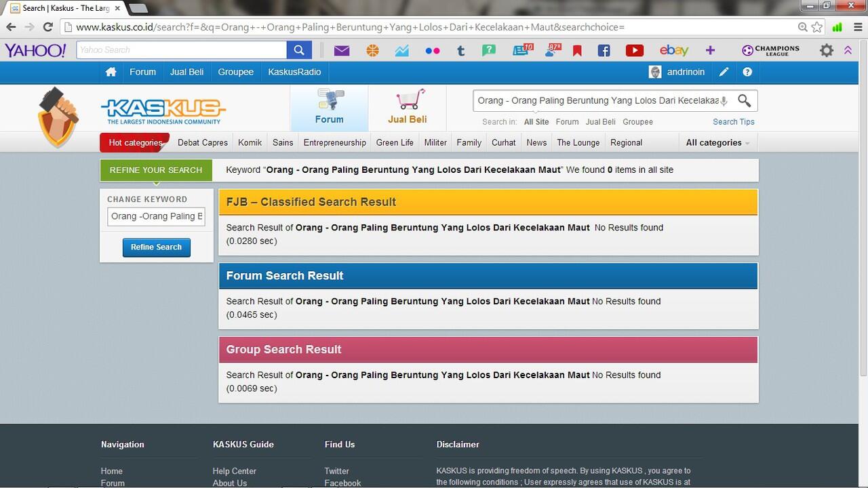Open the eBay shortcut in Yahoo toolbar
Viewport: 868px width, 488px height.
coord(674,51)
